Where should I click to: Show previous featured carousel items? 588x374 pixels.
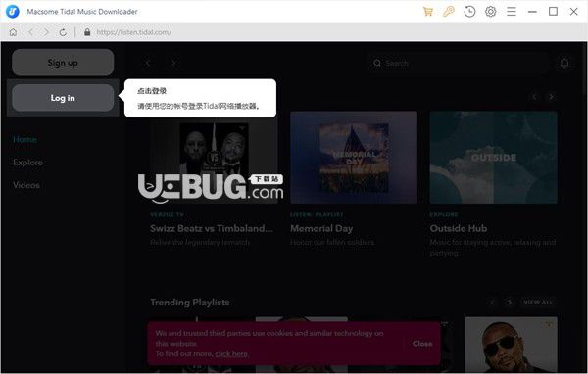pos(535,97)
